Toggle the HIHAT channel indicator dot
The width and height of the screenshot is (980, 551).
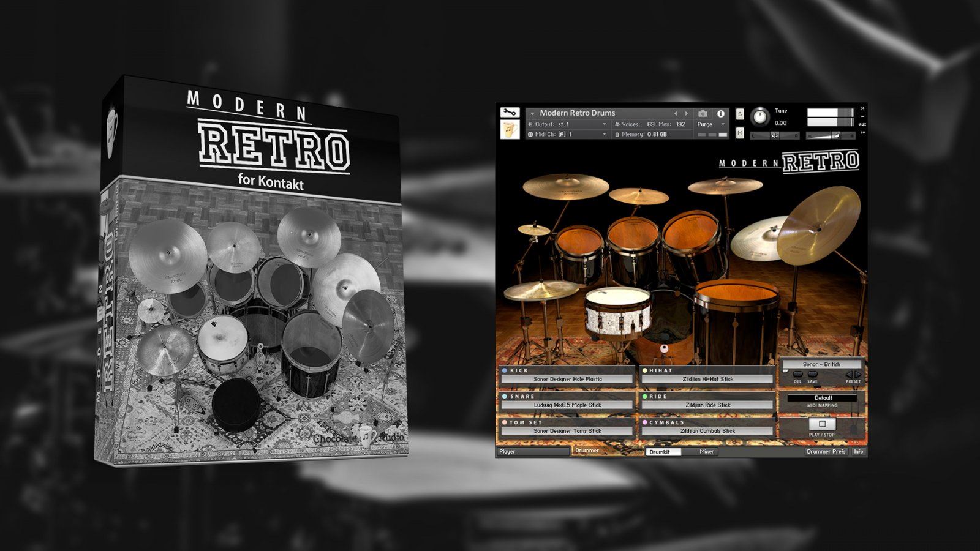click(644, 370)
